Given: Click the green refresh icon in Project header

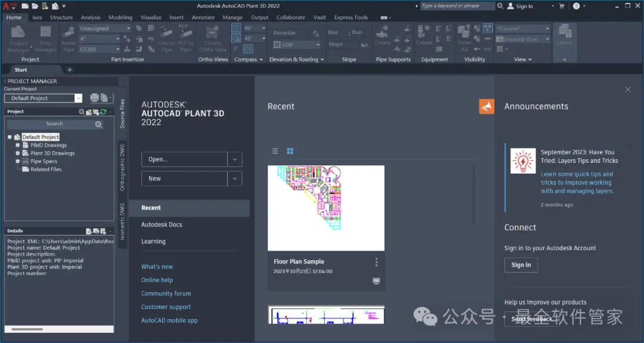Looking at the screenshot, I should click(103, 112).
